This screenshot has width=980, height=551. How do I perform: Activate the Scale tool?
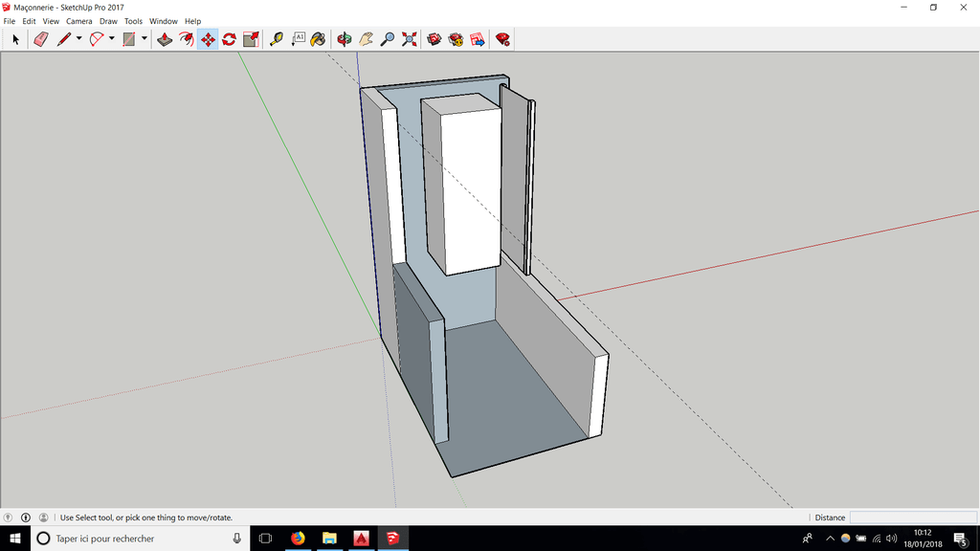[x=251, y=39]
